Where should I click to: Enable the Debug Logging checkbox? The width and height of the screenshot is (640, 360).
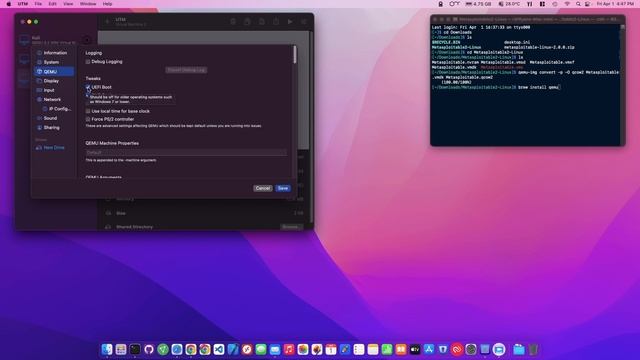pyautogui.click(x=88, y=62)
